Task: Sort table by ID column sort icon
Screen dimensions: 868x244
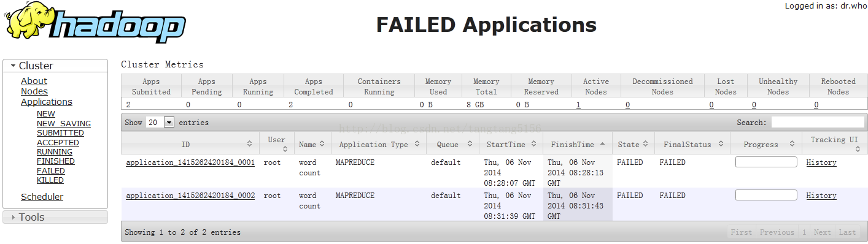Action: (249, 144)
